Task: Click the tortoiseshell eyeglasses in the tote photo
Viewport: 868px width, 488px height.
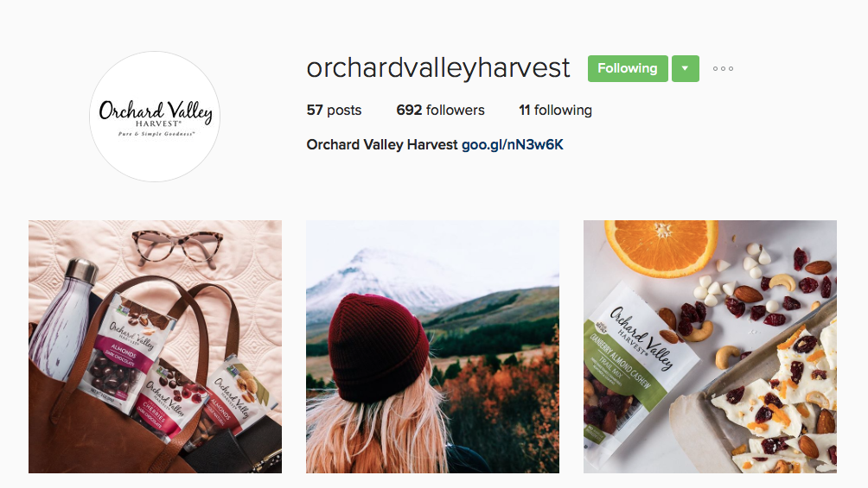Action: [178, 246]
